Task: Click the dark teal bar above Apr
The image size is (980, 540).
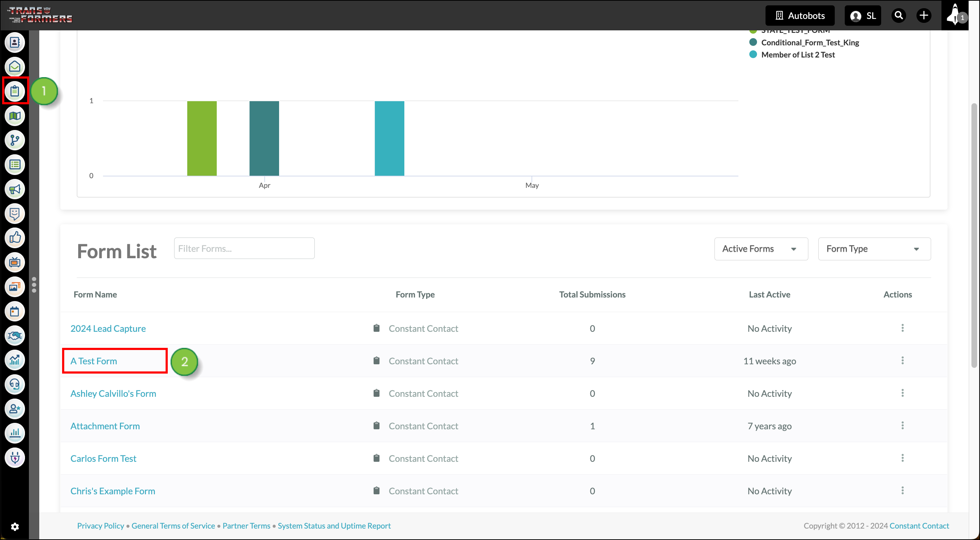Action: [264, 138]
